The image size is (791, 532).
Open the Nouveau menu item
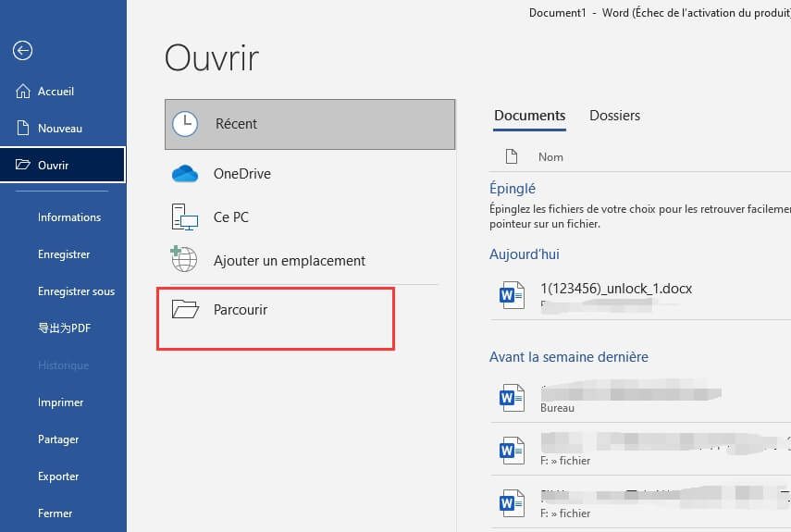coord(60,129)
